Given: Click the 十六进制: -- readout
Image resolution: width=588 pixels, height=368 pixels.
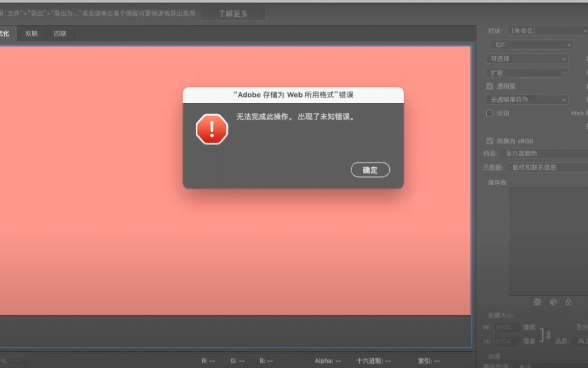Looking at the screenshot, I should (374, 361).
